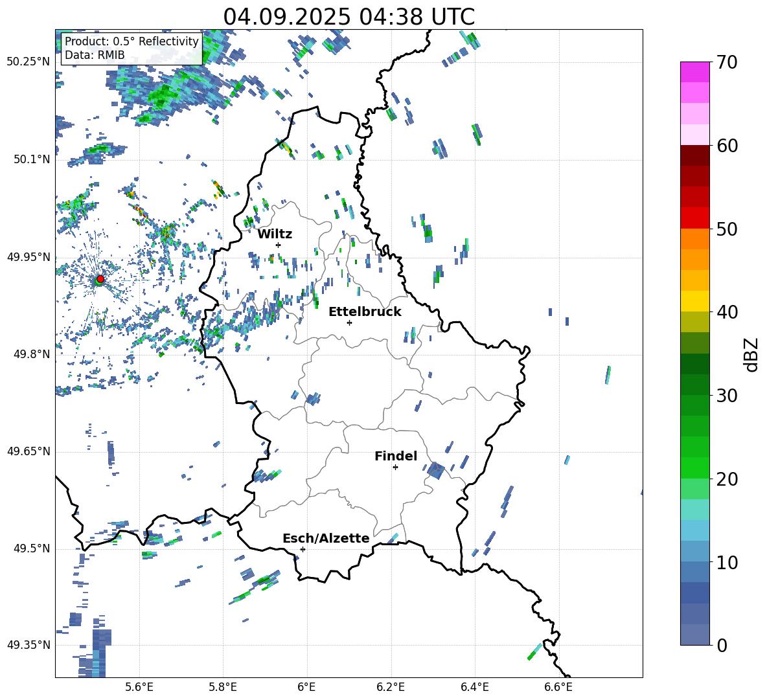Click the yellow colorbar band above 40
The width and height of the screenshot is (767, 700).
tap(694, 301)
